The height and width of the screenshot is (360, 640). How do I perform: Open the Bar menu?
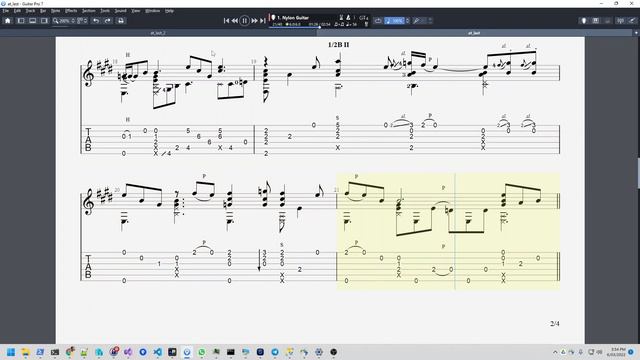(x=43, y=11)
